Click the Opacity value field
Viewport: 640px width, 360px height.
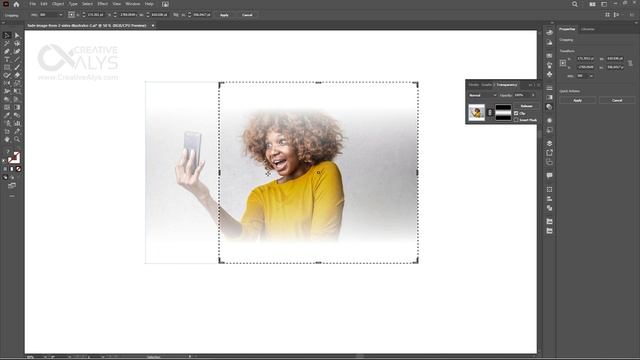coord(521,95)
